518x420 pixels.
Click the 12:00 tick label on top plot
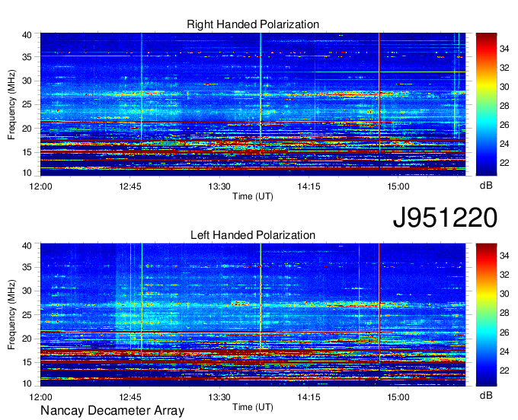pyautogui.click(x=40, y=186)
